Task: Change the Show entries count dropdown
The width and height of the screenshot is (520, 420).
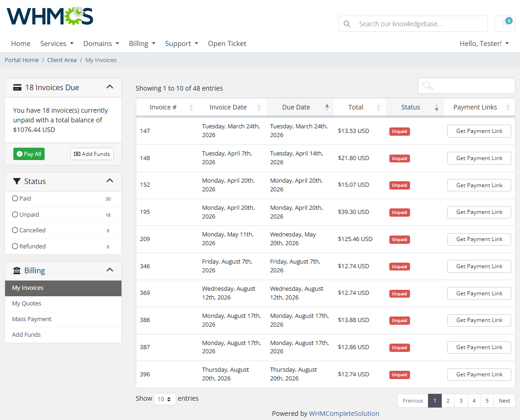Action: coord(164,399)
